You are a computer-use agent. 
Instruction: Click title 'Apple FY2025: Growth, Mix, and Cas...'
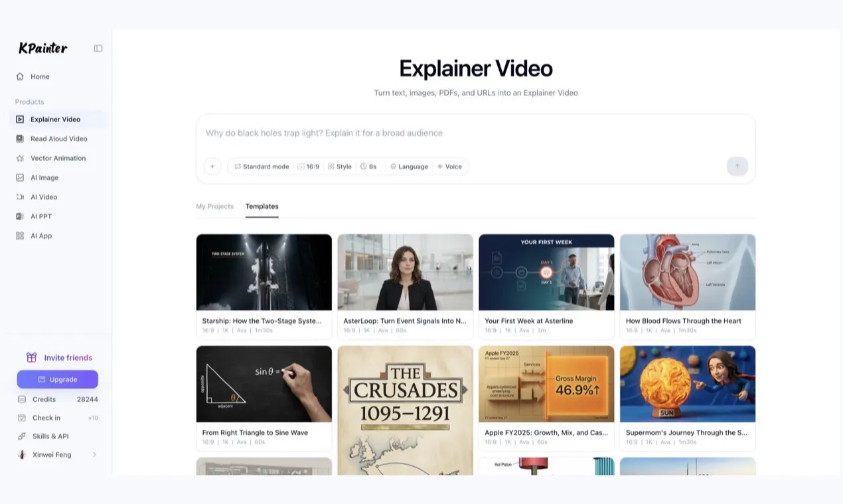(546, 432)
